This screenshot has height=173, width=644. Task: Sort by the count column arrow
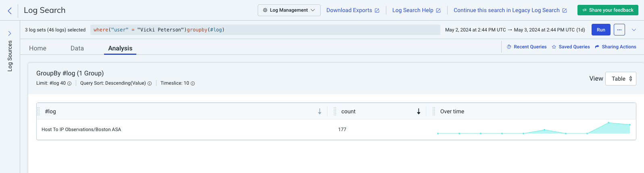click(419, 111)
